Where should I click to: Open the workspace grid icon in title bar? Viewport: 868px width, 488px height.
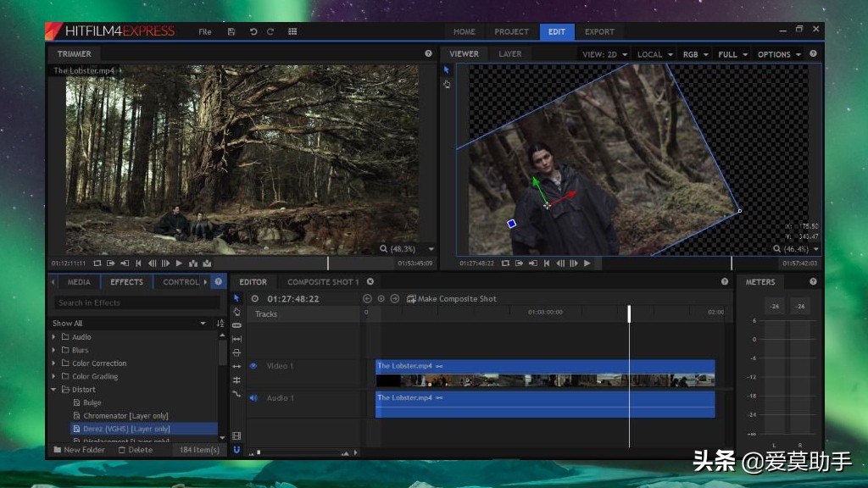[292, 31]
